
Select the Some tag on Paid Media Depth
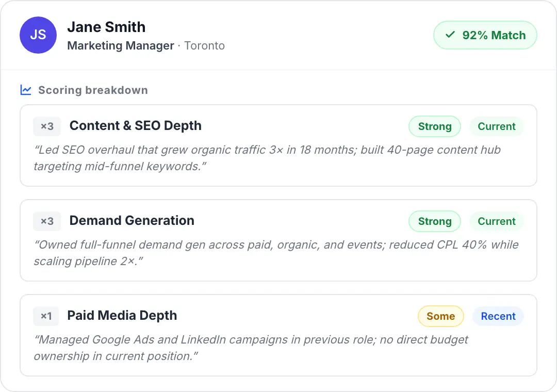(x=440, y=316)
